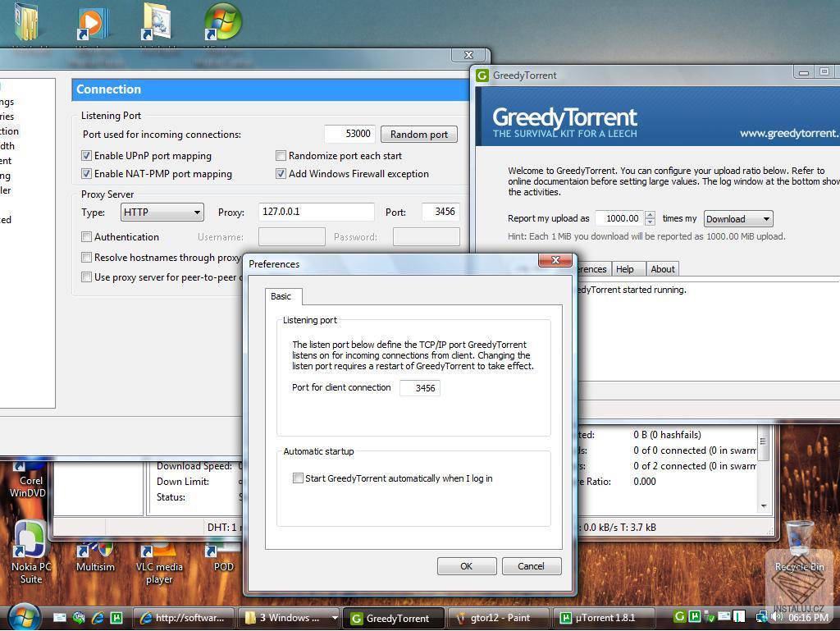Click GreedyTorrent tray icon
The width and height of the screenshot is (840, 631).
(x=679, y=616)
